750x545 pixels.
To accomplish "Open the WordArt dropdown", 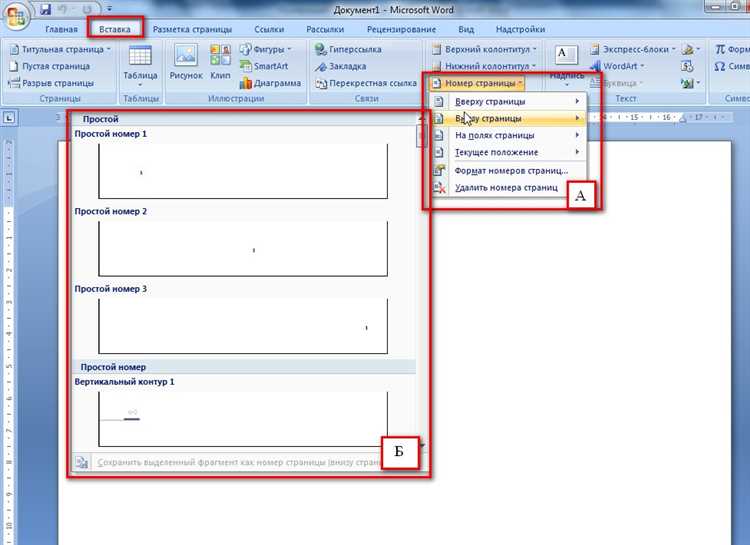I will [x=618, y=66].
